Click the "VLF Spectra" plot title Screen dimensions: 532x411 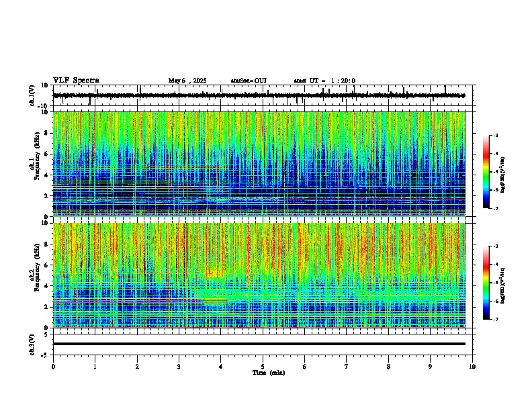[x=76, y=80]
